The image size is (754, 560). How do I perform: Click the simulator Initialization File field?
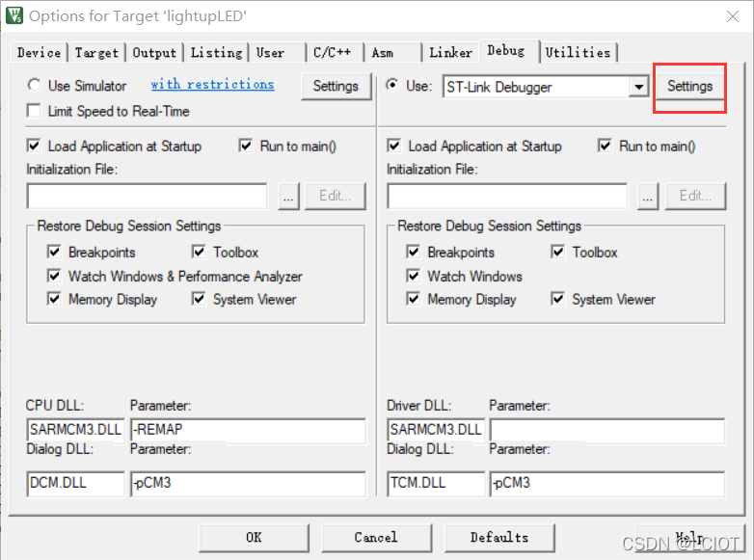click(148, 196)
